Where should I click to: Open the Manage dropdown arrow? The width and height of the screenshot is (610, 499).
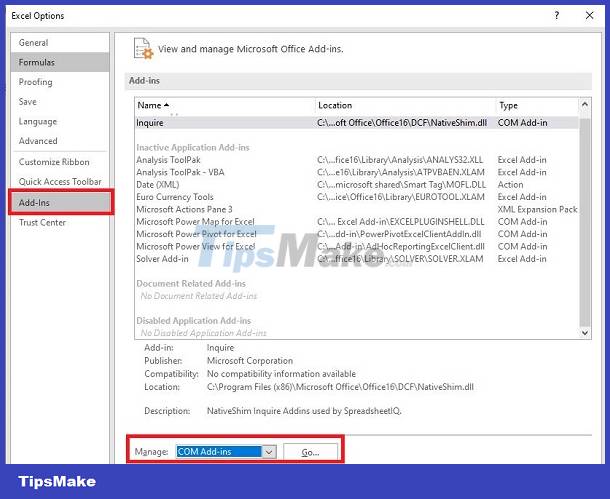click(x=269, y=452)
